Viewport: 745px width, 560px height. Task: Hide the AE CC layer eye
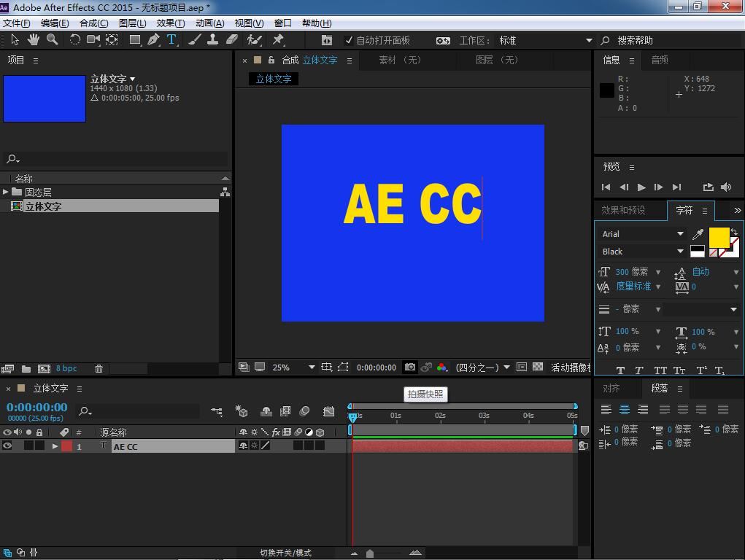point(7,446)
